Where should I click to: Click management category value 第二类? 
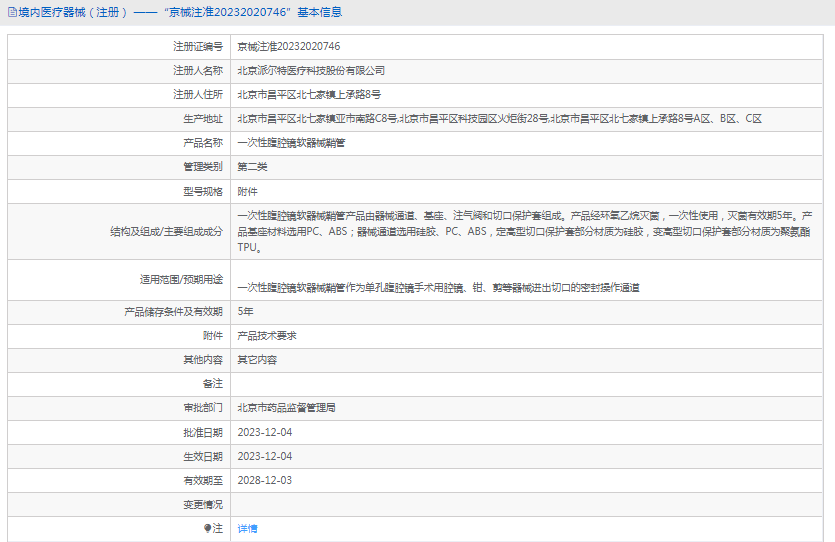[x=252, y=167]
